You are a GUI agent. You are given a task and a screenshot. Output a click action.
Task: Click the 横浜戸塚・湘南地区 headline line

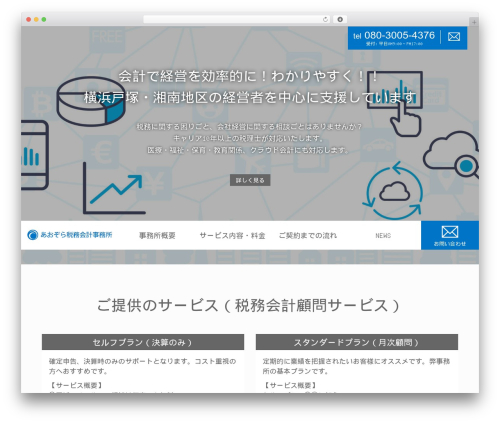click(x=250, y=97)
